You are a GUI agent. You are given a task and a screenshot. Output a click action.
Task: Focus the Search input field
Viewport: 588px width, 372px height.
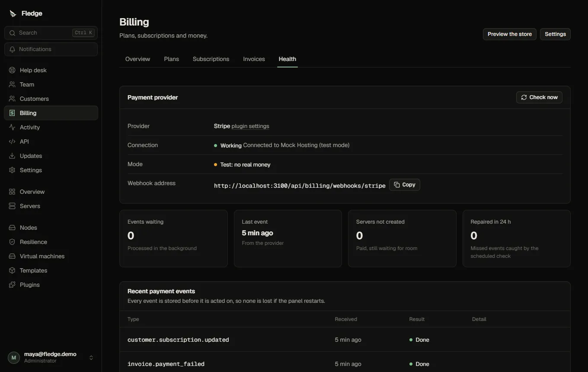51,33
